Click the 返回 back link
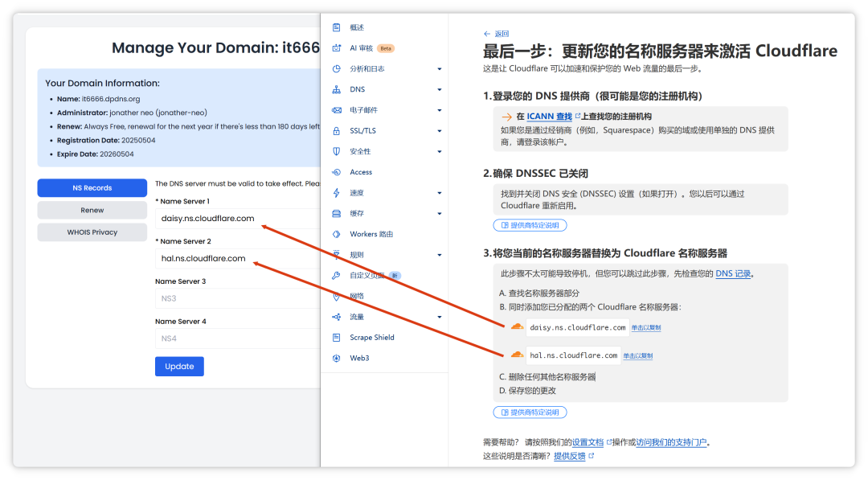 (x=502, y=34)
